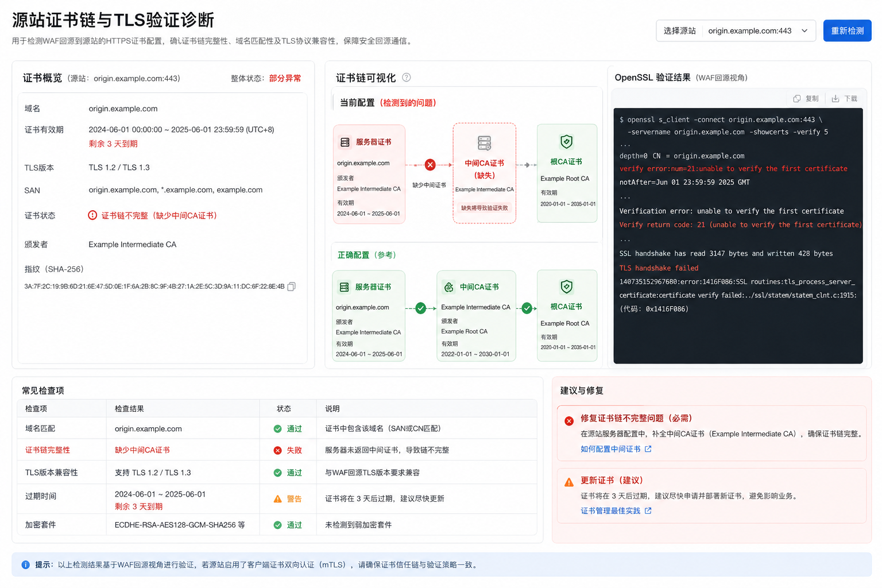Click the red X missing-intermediate connector icon
This screenshot has height=588, width=882.
430,165
